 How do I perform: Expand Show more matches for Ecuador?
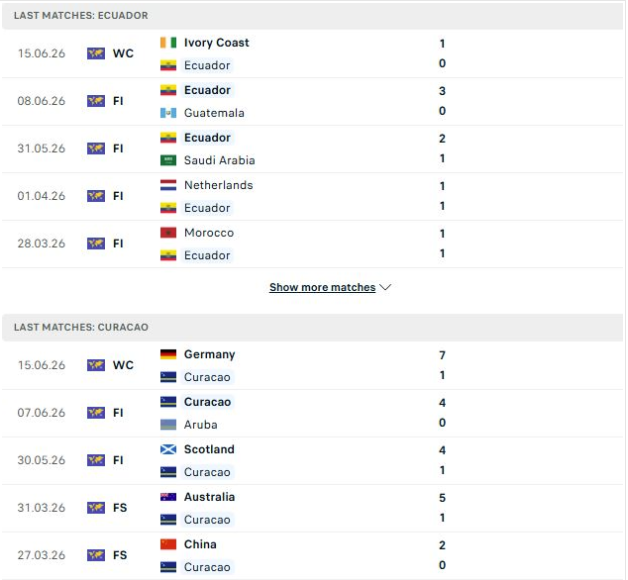322,287
